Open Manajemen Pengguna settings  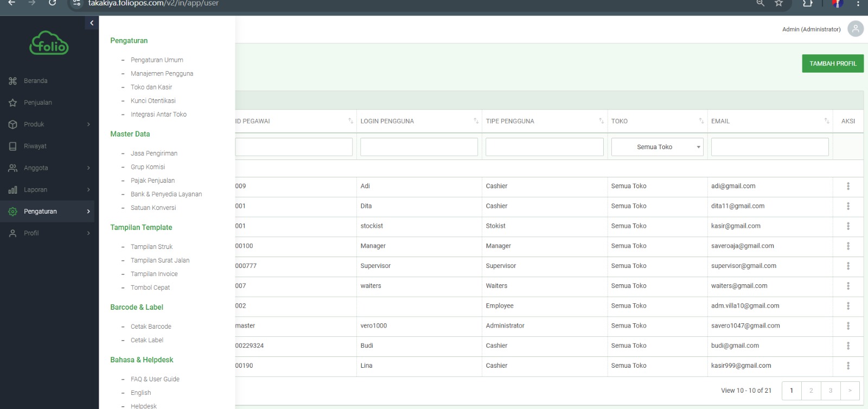click(162, 74)
